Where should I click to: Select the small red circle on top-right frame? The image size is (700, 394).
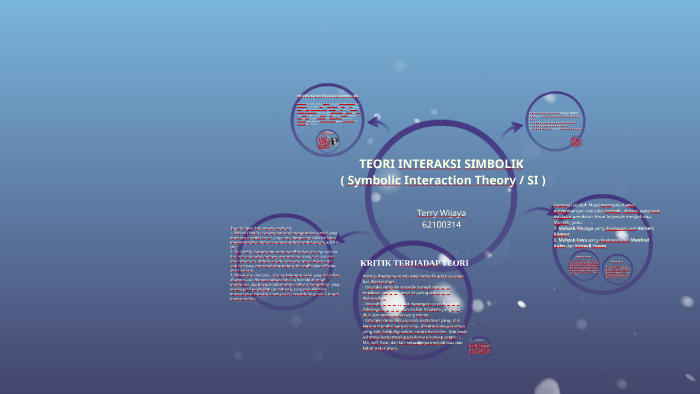tap(576, 142)
